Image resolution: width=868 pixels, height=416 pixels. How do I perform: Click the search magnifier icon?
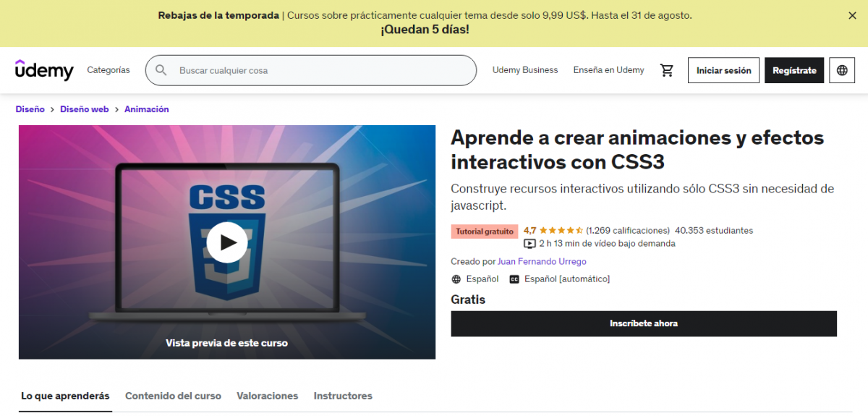(x=161, y=70)
